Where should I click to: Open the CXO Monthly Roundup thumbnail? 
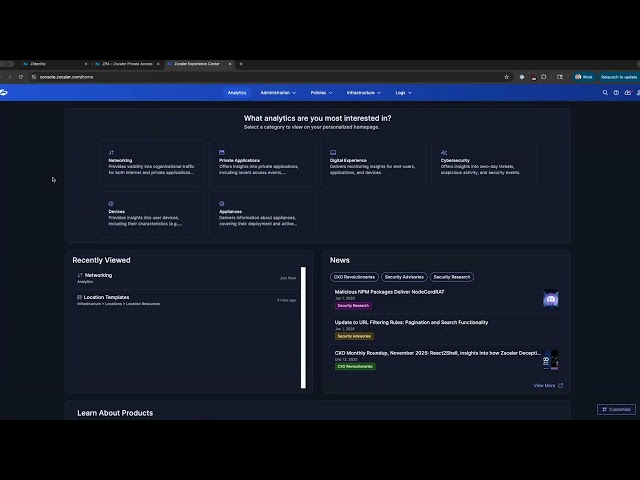pos(551,360)
